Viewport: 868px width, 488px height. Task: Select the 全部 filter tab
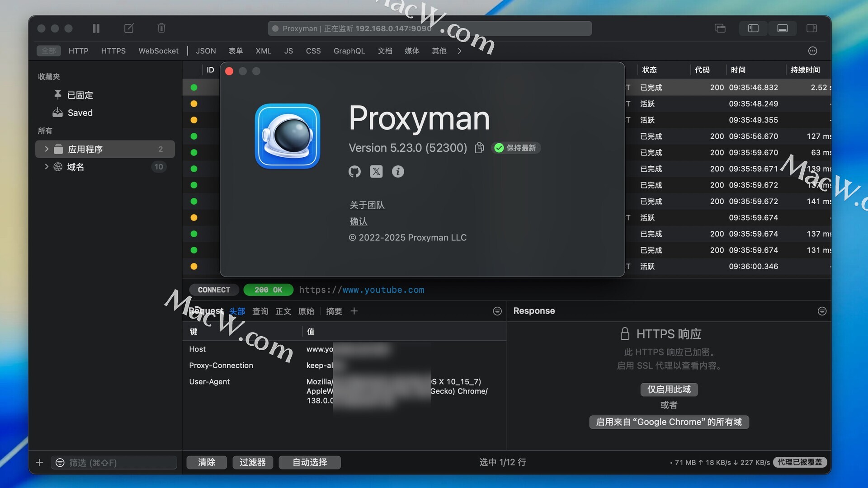click(49, 51)
